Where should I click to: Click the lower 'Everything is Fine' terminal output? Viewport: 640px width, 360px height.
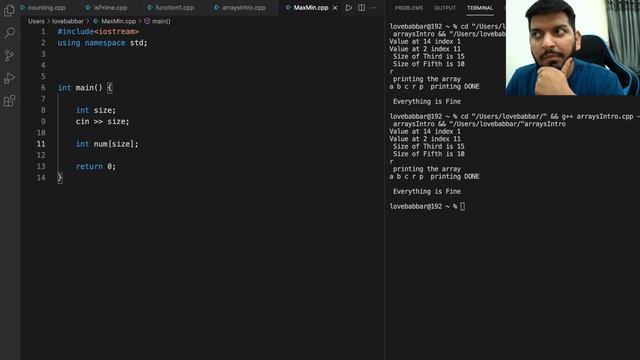click(427, 191)
